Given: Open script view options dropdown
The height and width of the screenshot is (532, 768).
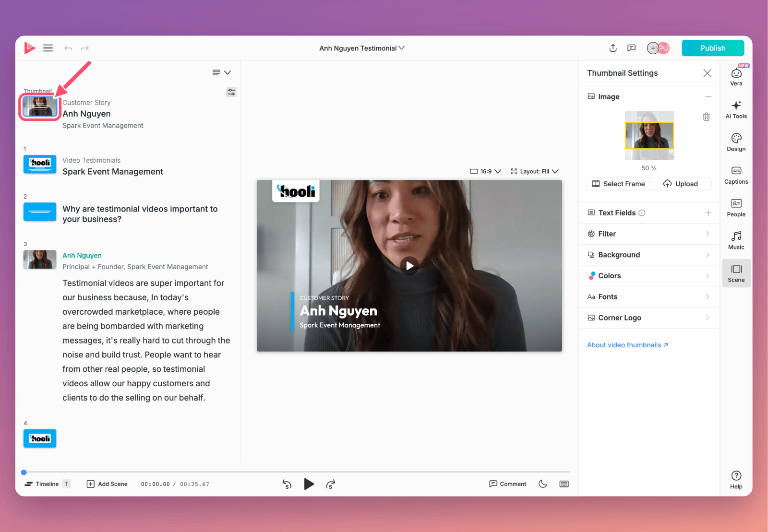Looking at the screenshot, I should (x=222, y=72).
